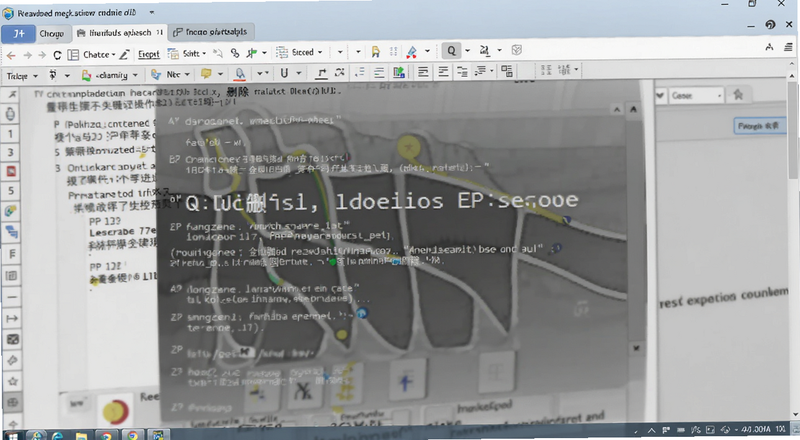The image size is (800, 440).
Task: Open the Tralcge dropdown
Action: tap(22, 76)
